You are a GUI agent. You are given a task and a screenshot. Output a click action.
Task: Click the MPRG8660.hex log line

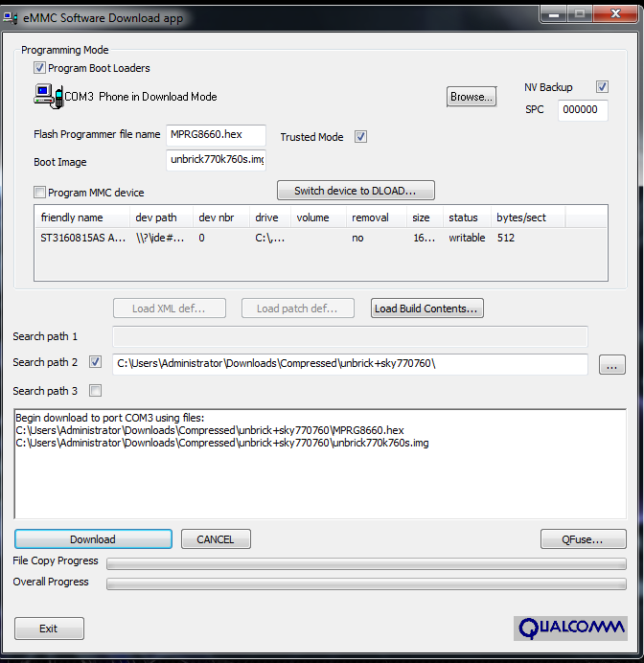click(210, 430)
